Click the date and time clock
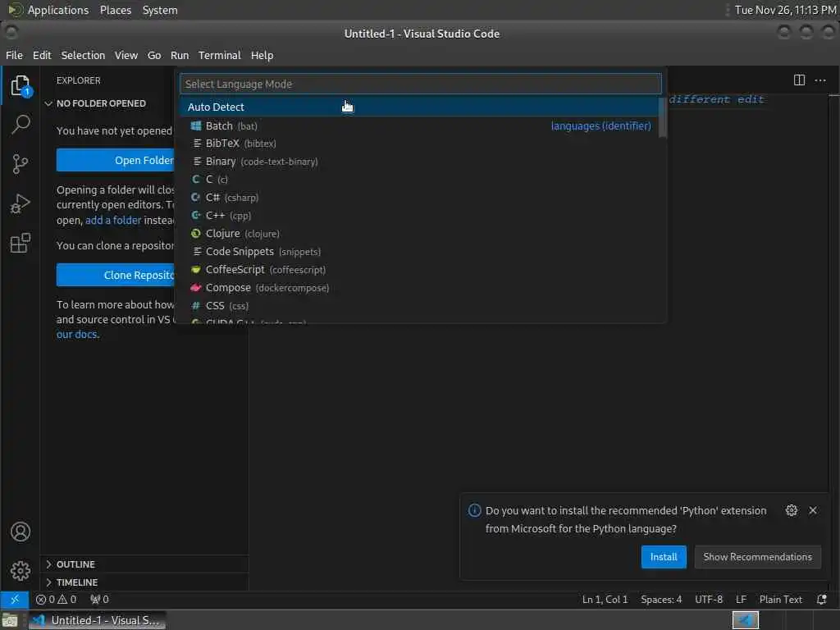840x630 pixels. [785, 10]
